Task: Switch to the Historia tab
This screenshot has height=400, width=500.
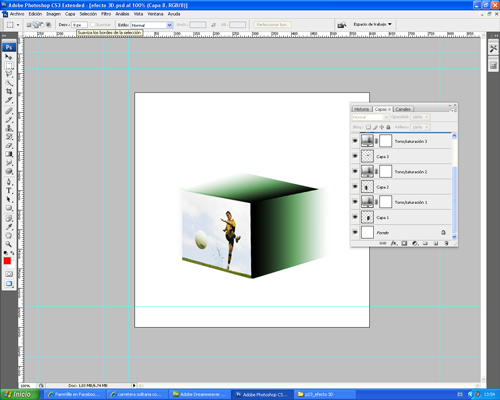Action: pos(362,109)
